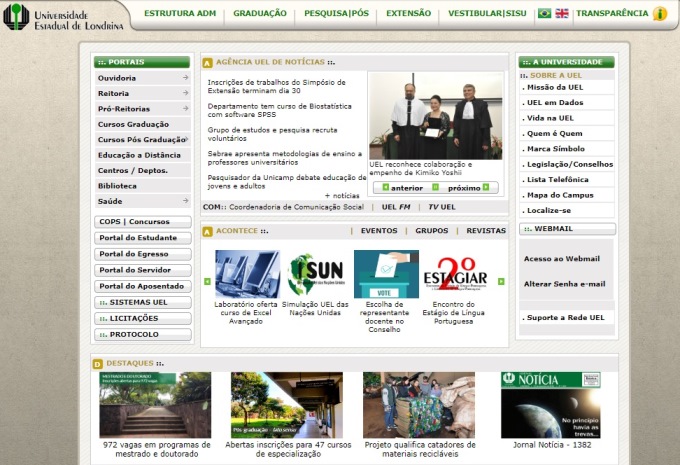Open TV UEL link
Image resolution: width=680 pixels, height=465 pixels.
441,207
